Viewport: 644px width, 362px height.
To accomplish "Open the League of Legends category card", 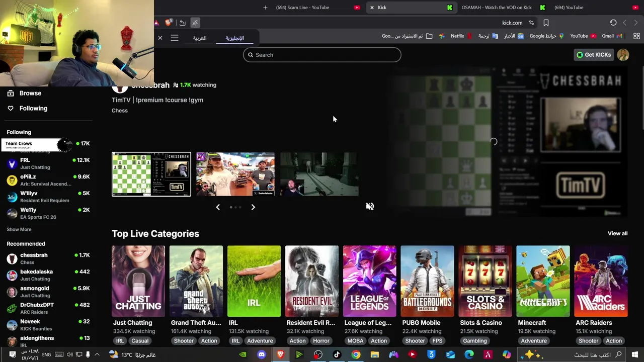I will [x=370, y=281].
